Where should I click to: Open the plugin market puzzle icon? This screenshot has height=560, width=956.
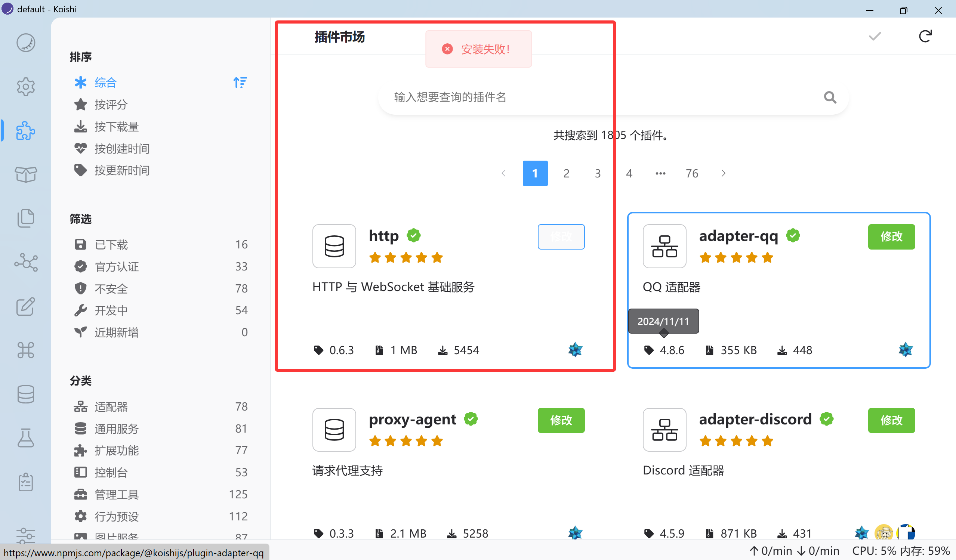(26, 131)
